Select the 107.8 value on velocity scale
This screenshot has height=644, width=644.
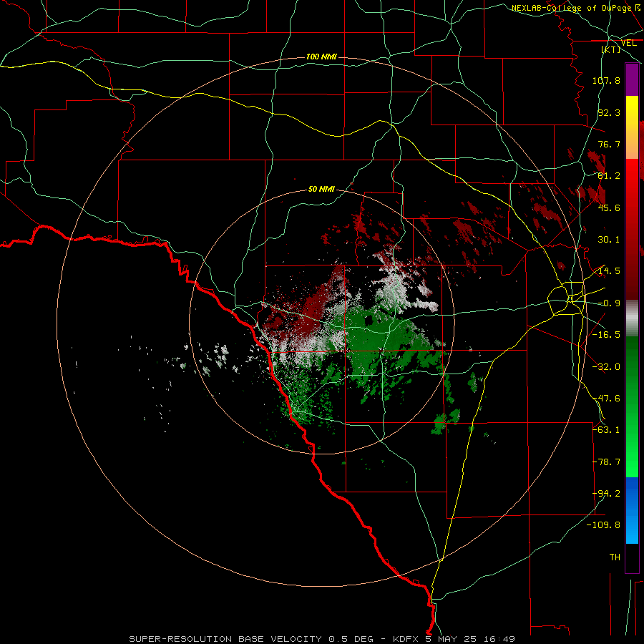(606, 80)
